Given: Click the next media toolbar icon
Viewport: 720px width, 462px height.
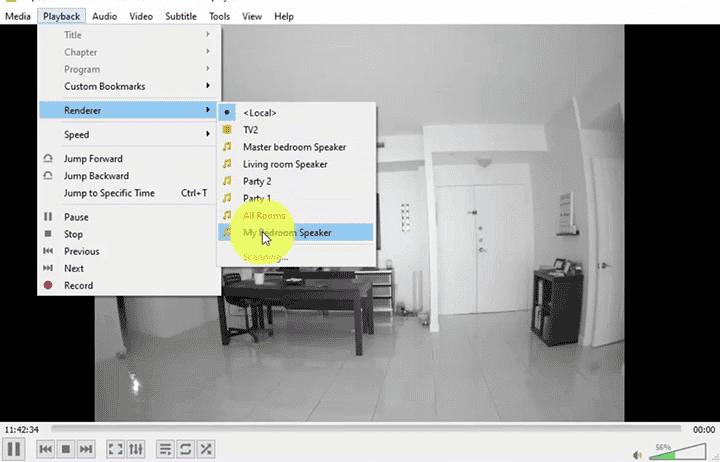Looking at the screenshot, I should pyautogui.click(x=86, y=450).
